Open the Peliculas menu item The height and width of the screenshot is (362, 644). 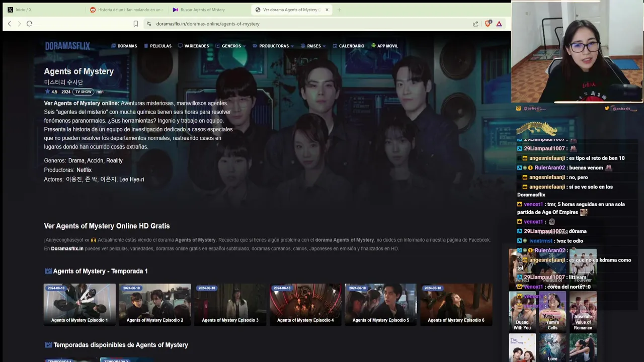pos(157,46)
